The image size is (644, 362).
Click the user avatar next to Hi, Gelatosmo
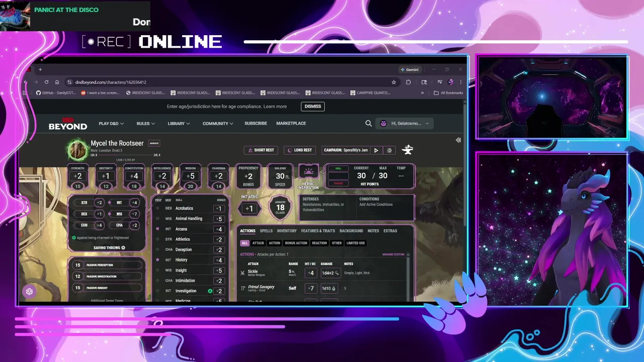[x=383, y=123]
